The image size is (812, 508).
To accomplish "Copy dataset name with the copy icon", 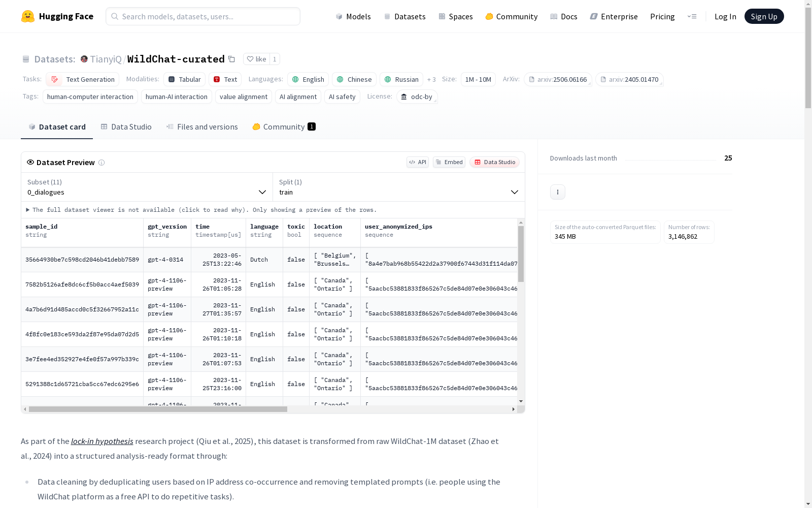I will [231, 59].
